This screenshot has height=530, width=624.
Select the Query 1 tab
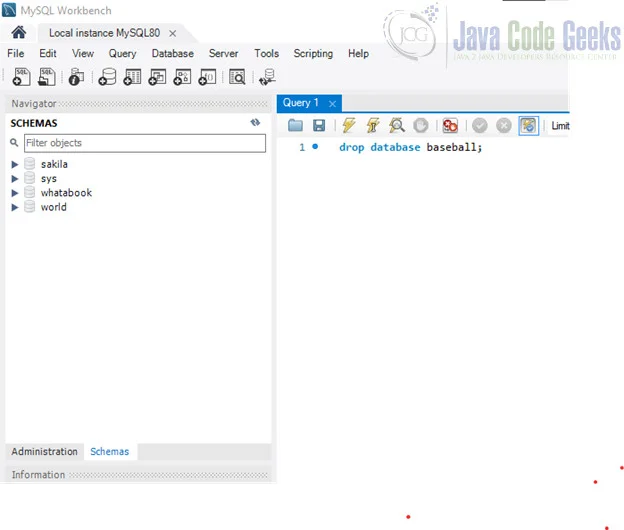tap(301, 103)
